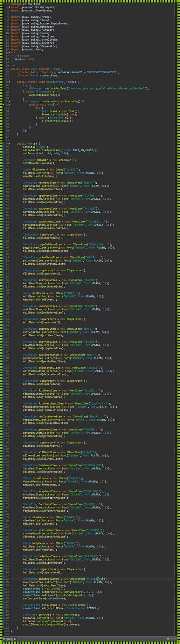Collapse the EventQueue.invokeLater fold at line 31

[9, 101]
